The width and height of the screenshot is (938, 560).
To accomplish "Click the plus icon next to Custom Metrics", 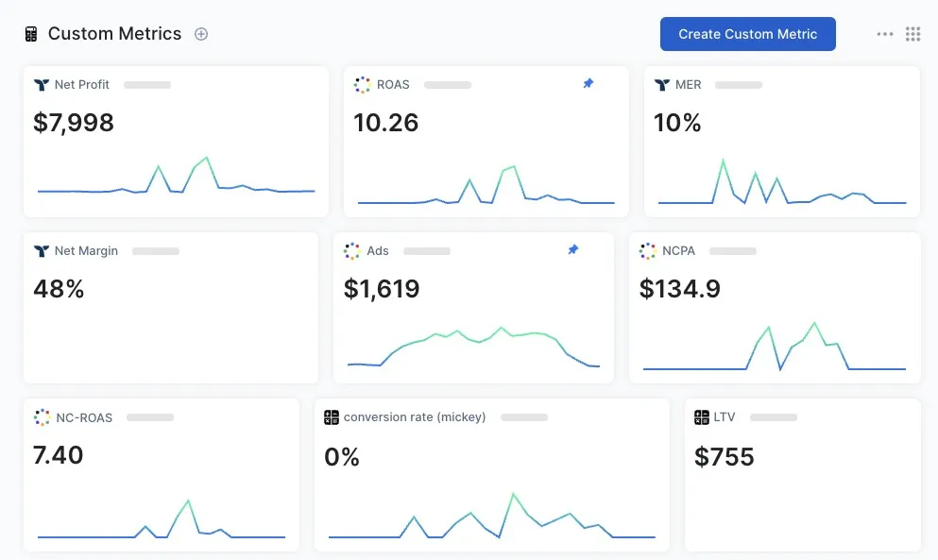I will click(201, 34).
